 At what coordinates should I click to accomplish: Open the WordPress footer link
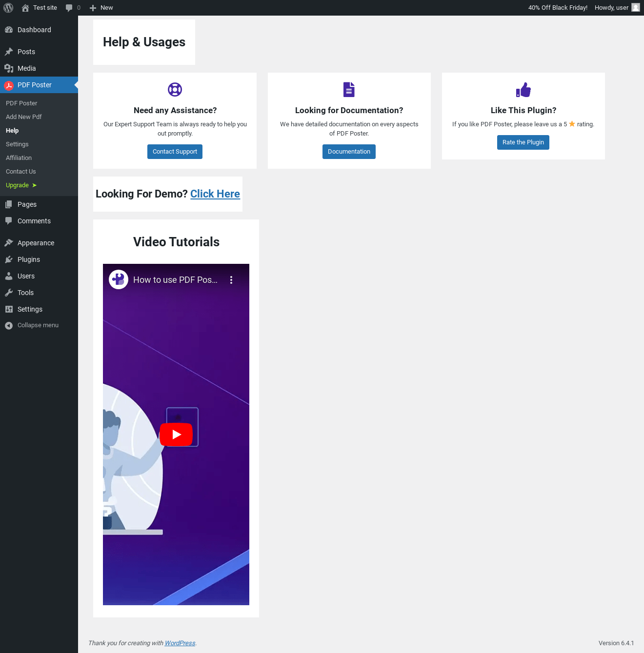[180, 643]
